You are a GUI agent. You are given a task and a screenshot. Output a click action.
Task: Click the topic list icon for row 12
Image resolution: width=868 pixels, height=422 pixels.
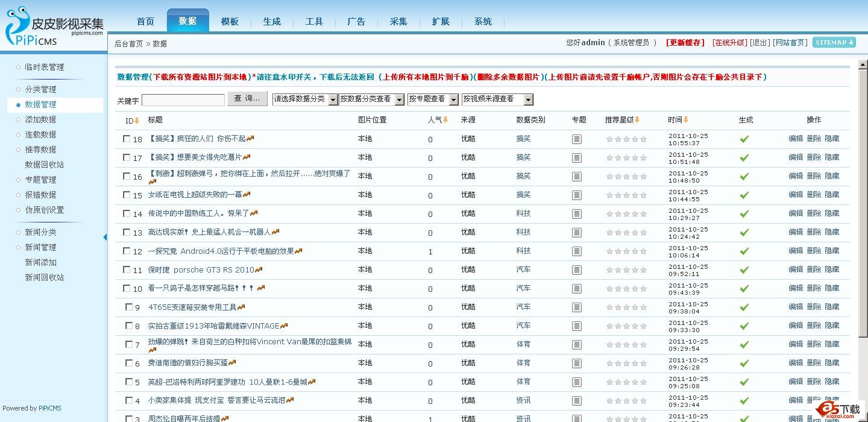(x=577, y=251)
